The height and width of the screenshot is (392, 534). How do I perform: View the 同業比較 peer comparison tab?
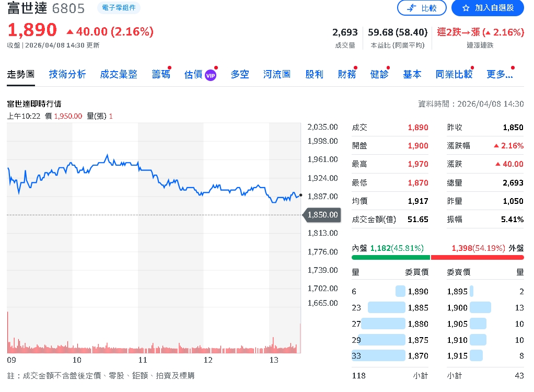click(454, 75)
